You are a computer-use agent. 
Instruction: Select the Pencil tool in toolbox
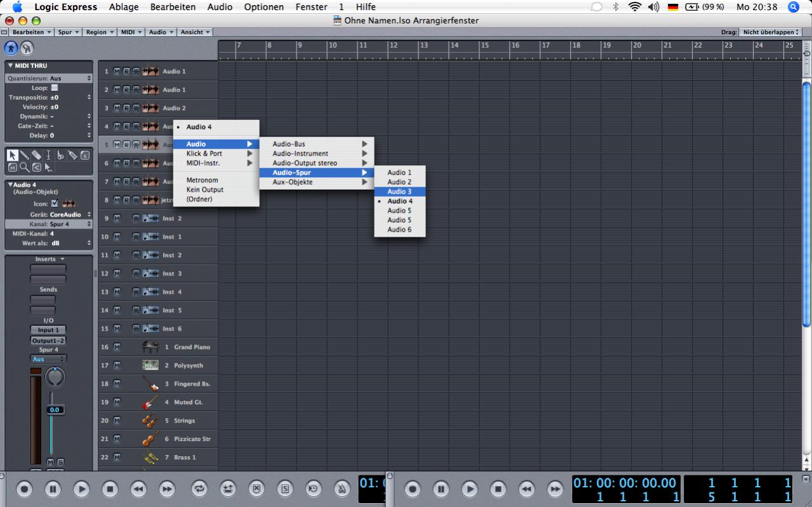[24, 155]
